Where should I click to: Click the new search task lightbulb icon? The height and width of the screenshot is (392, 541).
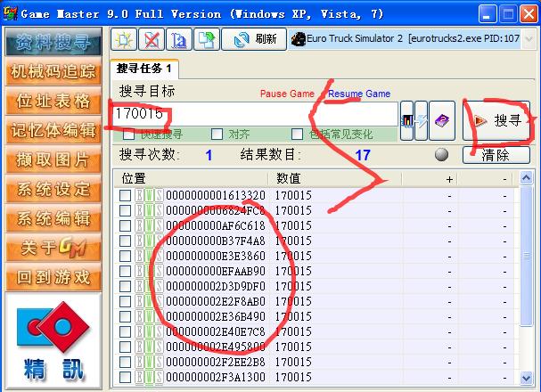(x=124, y=39)
